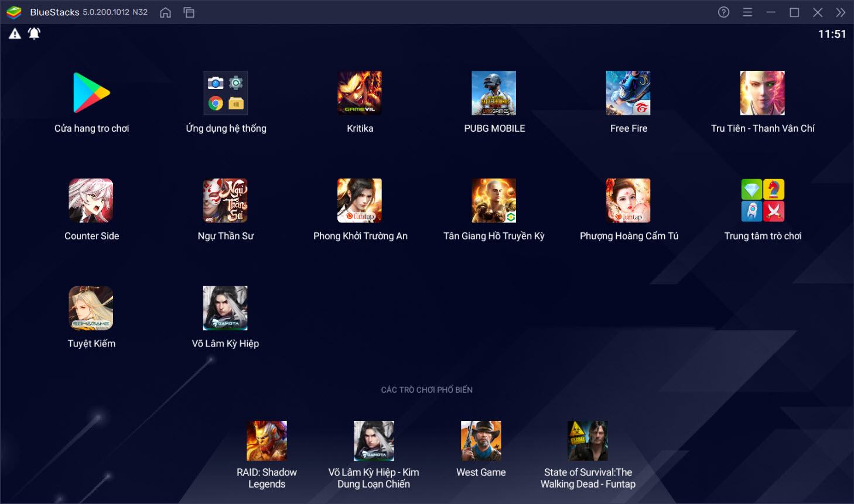This screenshot has width=854, height=504.
Task: Select the Võ Lâm Kỳ Hiệp - Kim Dung Loạn Chiến thumbnail
Action: coord(374,441)
